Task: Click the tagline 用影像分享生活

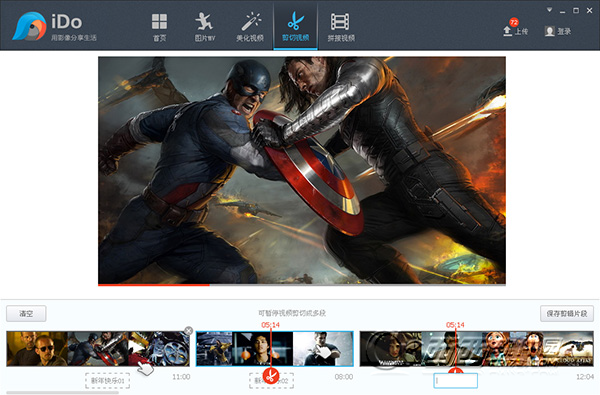Action: pos(74,38)
